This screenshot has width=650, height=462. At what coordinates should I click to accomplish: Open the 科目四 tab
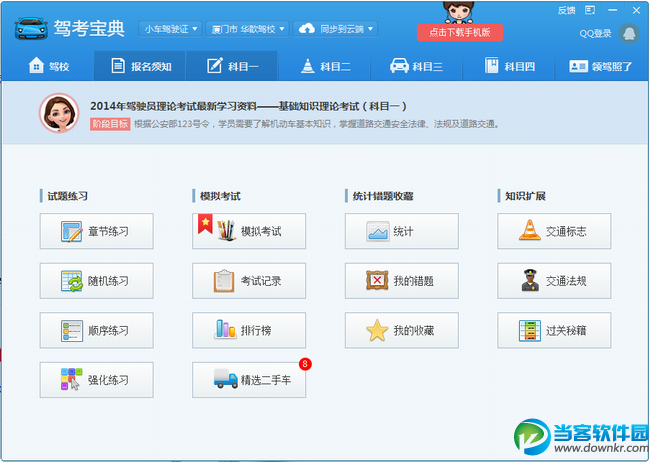pyautogui.click(x=509, y=66)
